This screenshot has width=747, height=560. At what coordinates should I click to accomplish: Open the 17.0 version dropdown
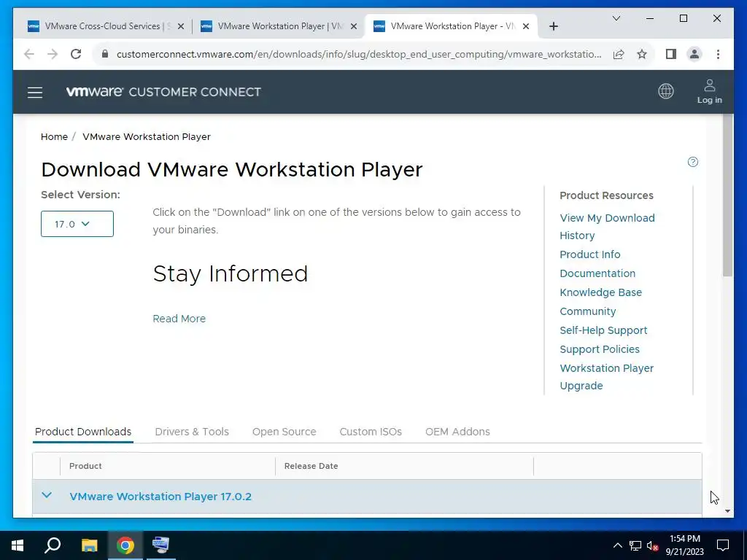(x=77, y=224)
